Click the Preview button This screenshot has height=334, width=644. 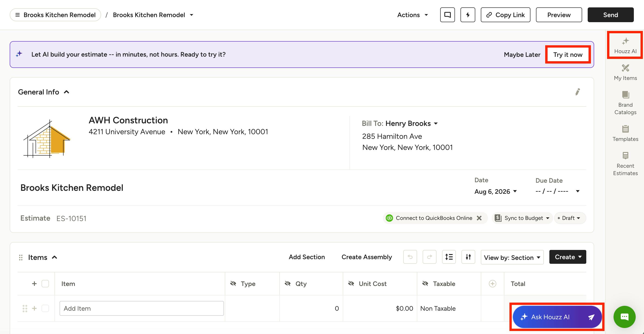tap(559, 15)
